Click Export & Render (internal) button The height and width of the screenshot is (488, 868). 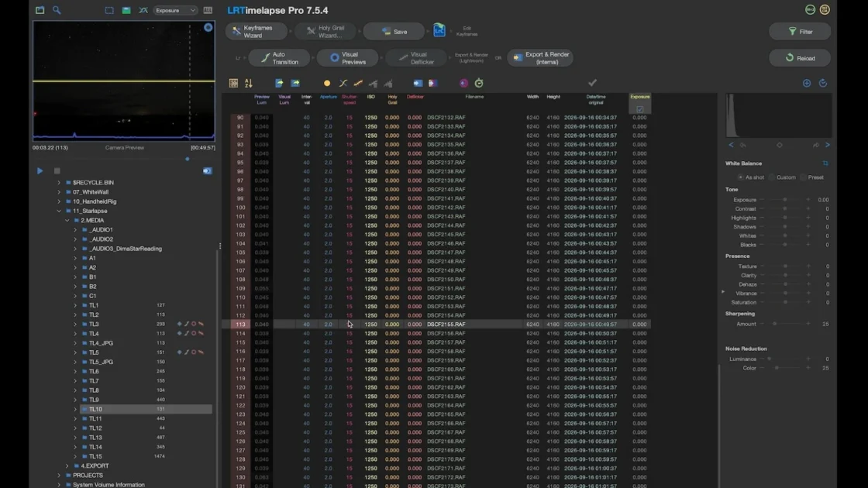coord(540,58)
